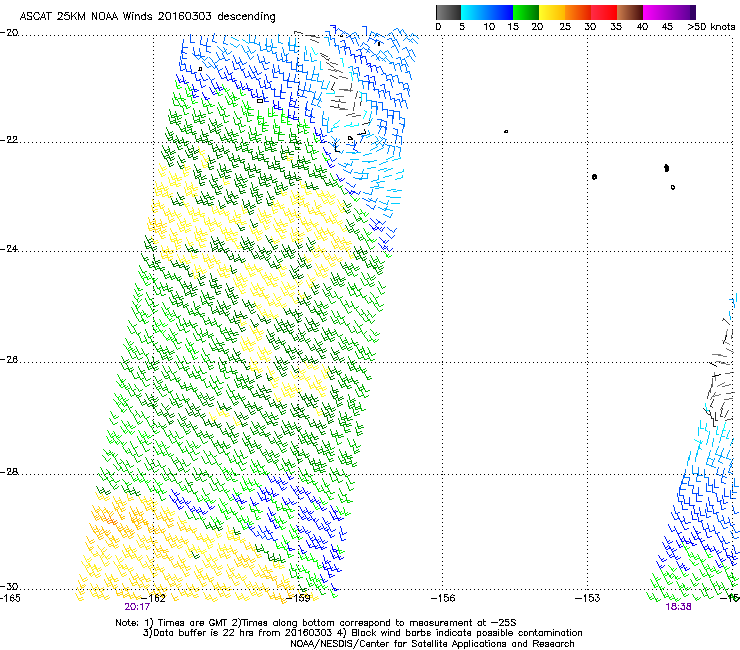Click the 'Data buffer is 22 hrs' note line
740x650 pixels.
[x=362, y=633]
